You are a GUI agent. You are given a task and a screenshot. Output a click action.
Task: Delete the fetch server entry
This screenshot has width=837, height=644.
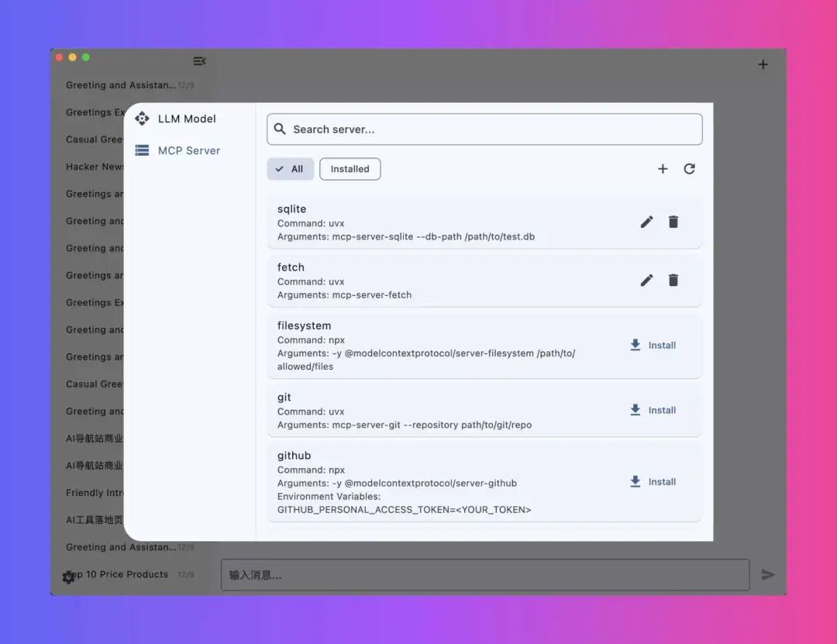(673, 281)
